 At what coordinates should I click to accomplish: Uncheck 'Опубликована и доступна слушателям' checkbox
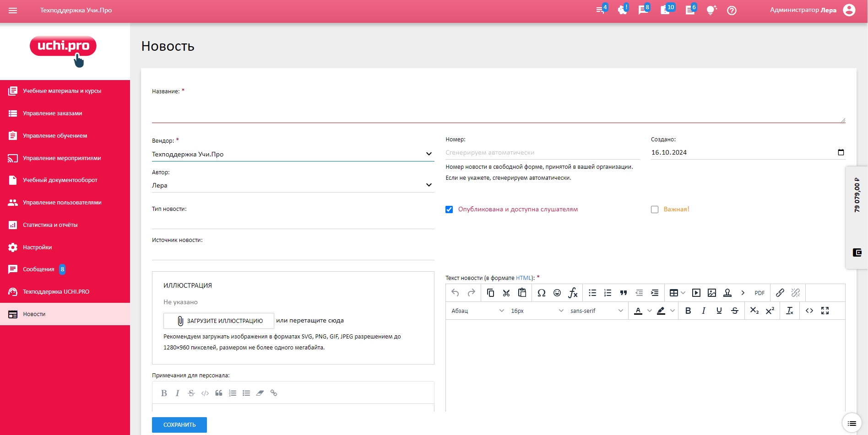pos(449,209)
